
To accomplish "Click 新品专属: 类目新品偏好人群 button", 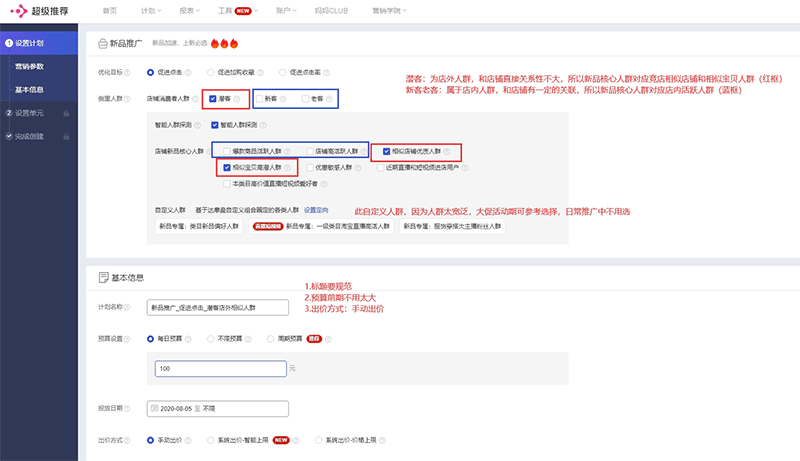I will click(x=198, y=227).
